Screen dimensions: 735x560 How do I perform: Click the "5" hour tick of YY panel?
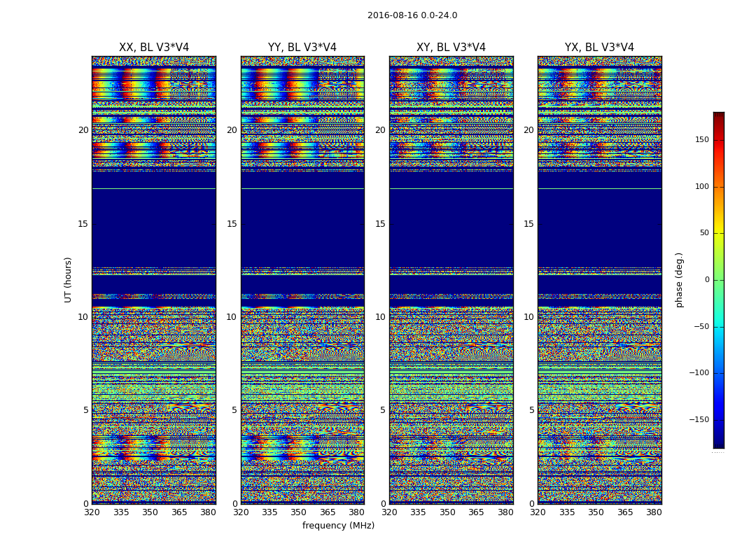(x=234, y=410)
